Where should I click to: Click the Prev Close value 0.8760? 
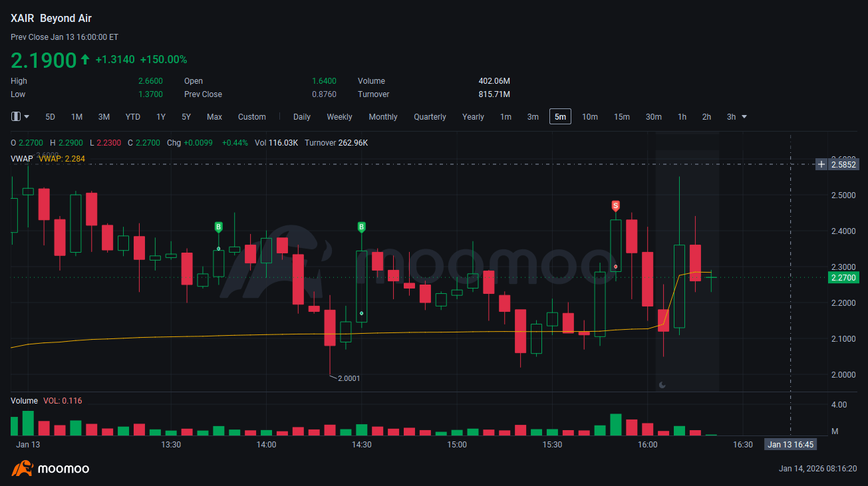coord(324,94)
